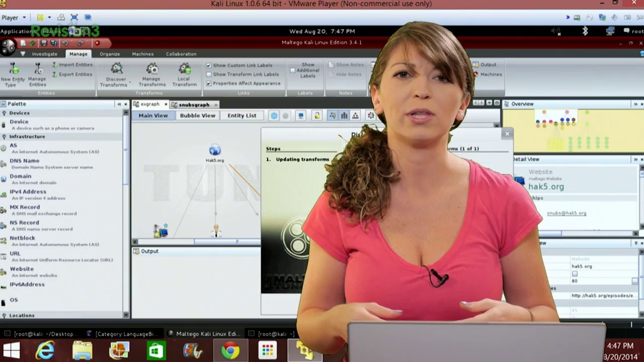
Task: Uncheck Properties Affect Appearance
Action: (209, 83)
